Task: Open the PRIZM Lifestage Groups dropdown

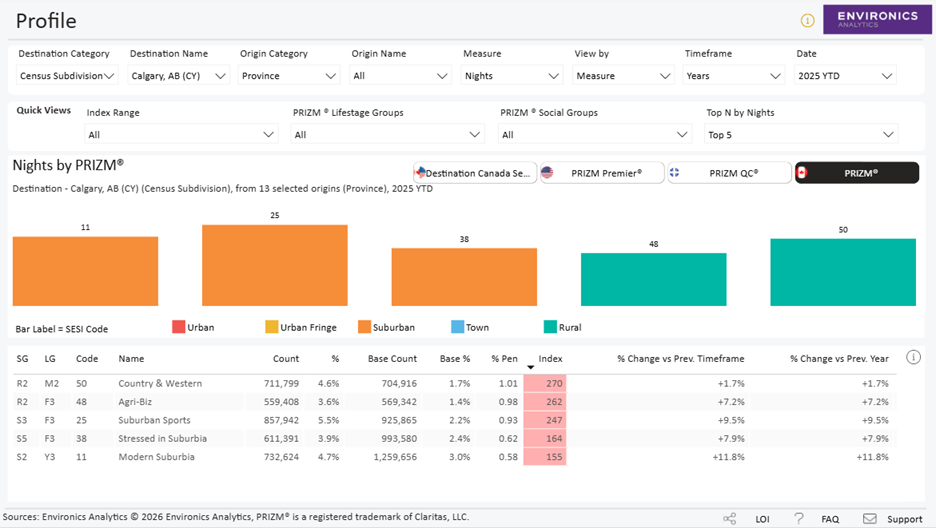Action: coord(387,135)
